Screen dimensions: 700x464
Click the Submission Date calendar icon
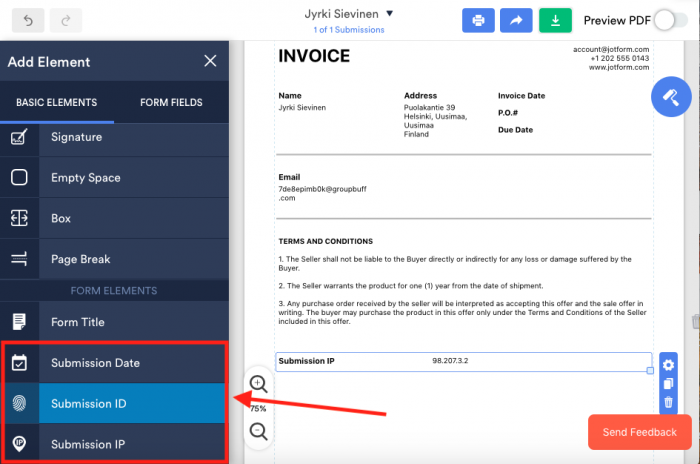(19, 363)
